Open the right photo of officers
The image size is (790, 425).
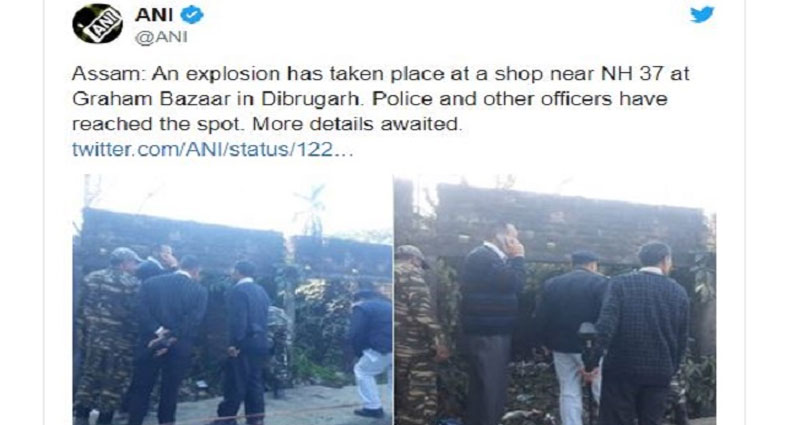pos(555,300)
